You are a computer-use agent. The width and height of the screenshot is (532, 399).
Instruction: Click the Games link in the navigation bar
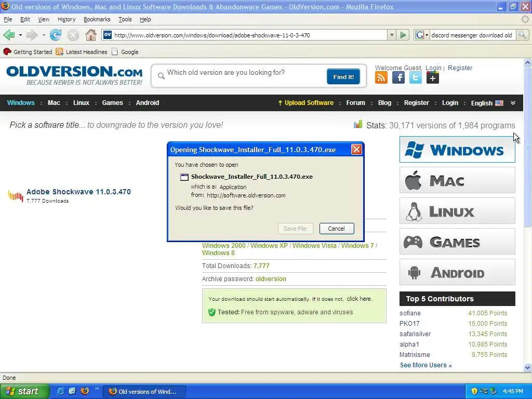tap(112, 103)
